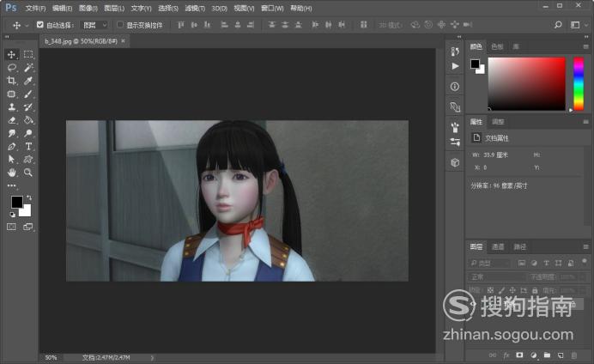Open the Help menu

coord(301,8)
